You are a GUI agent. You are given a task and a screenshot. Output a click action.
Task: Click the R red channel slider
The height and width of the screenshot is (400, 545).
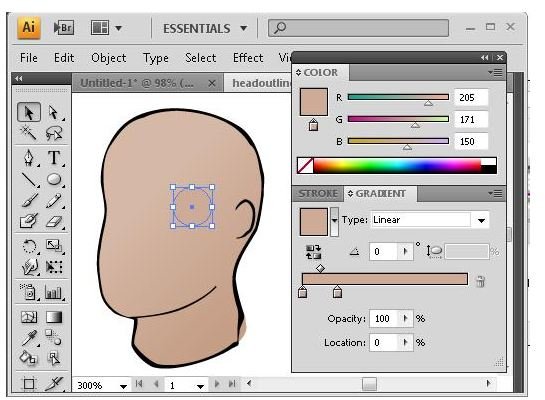click(398, 97)
